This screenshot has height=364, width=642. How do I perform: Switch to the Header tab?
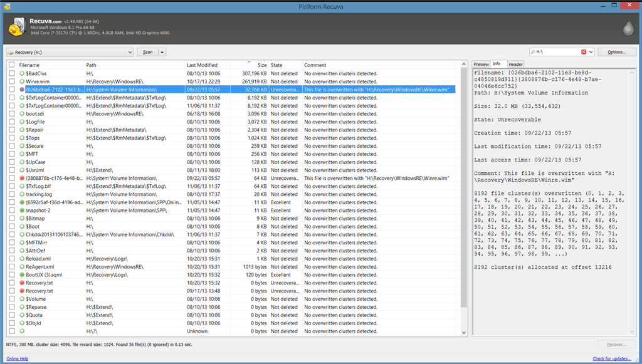(515, 64)
